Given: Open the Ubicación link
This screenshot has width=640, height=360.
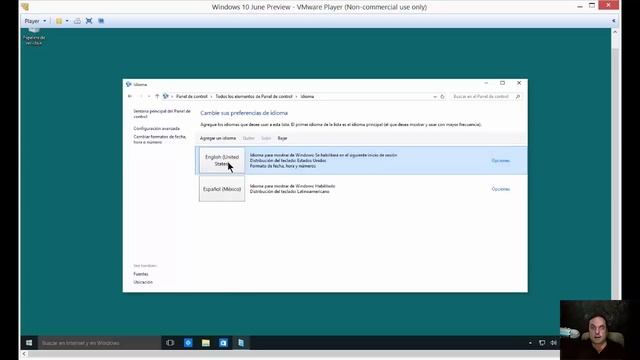Looking at the screenshot, I should pos(143,282).
